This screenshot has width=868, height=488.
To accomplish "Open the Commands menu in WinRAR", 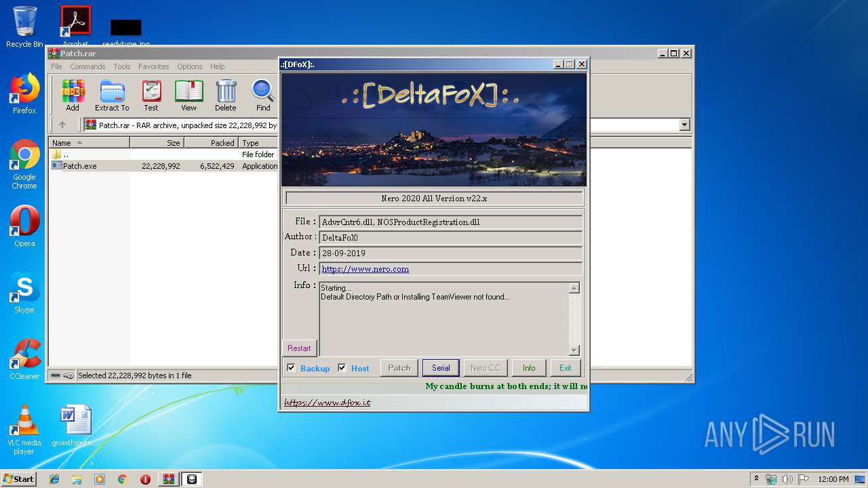I will pos(87,66).
